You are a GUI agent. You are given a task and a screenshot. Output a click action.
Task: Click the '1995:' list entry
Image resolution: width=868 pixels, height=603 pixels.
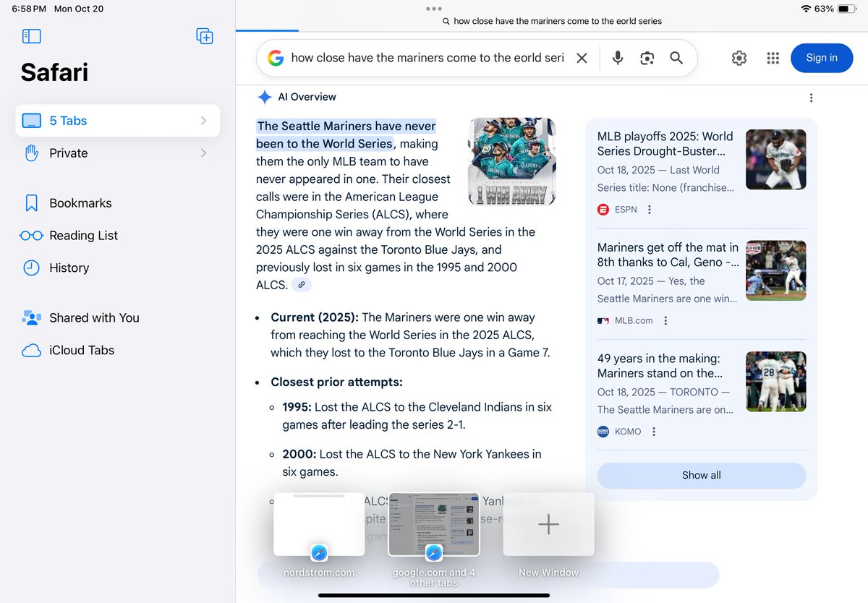click(417, 416)
